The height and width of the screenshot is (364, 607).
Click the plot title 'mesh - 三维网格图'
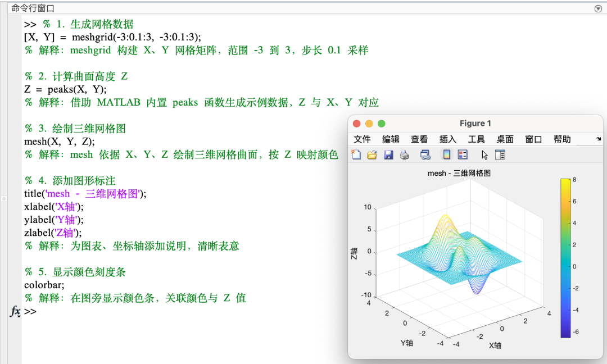(x=459, y=174)
